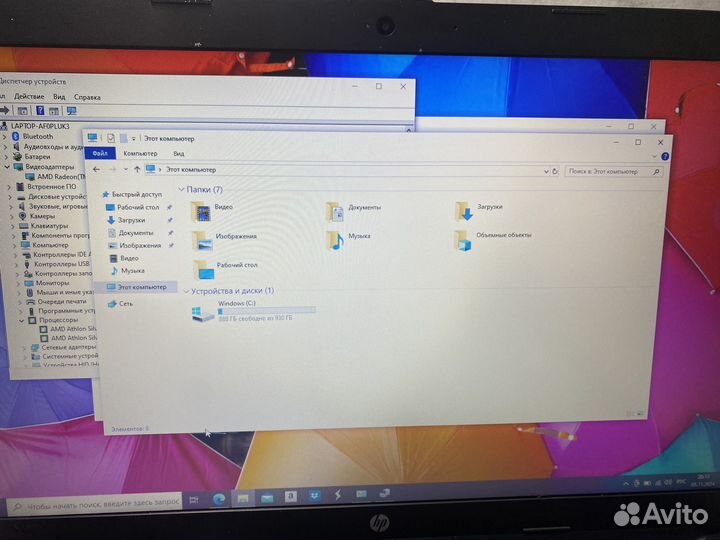Image resolution: width=720 pixels, height=540 pixels.
Task: Click the Properties icon in Explorer quick access toolbar
Action: coord(111,138)
